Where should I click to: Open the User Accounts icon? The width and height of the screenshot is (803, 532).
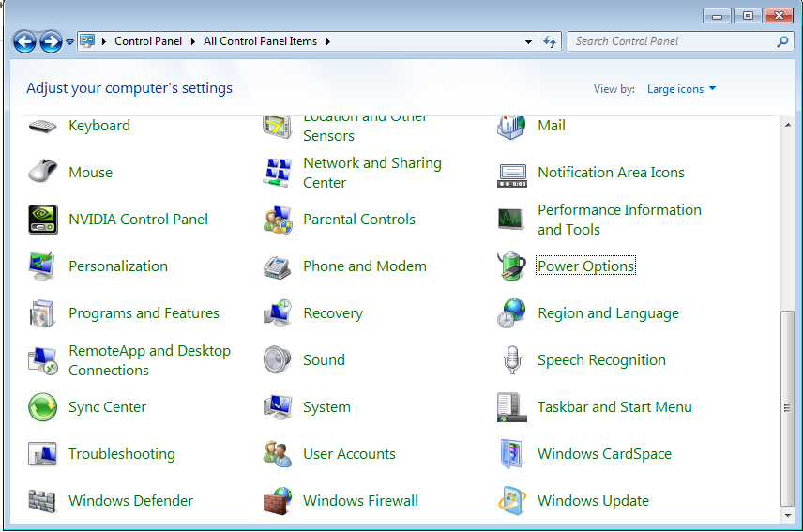(x=278, y=454)
